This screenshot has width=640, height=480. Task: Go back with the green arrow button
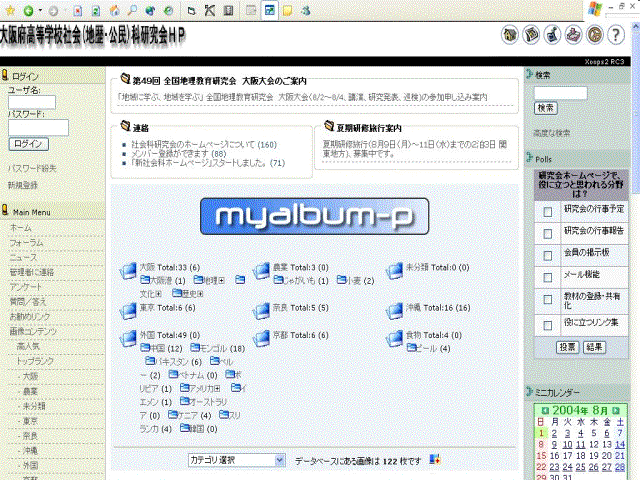tap(28, 11)
